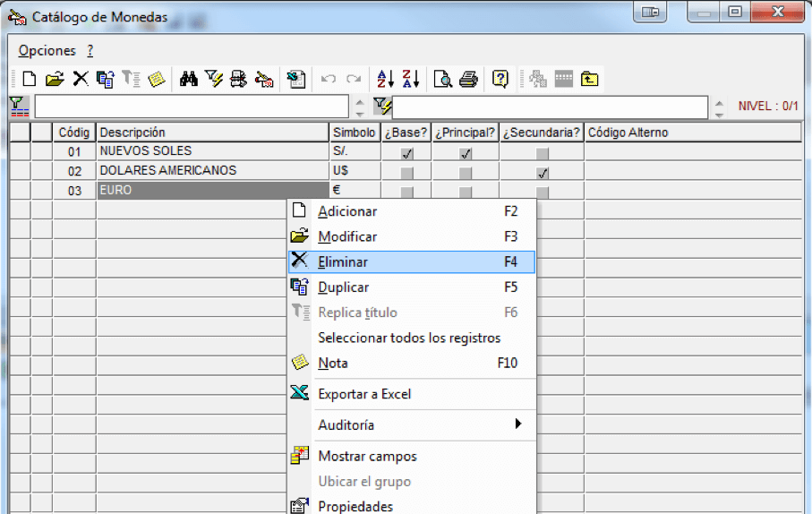
Task: Click the printer icon in toolbar
Action: click(x=468, y=80)
